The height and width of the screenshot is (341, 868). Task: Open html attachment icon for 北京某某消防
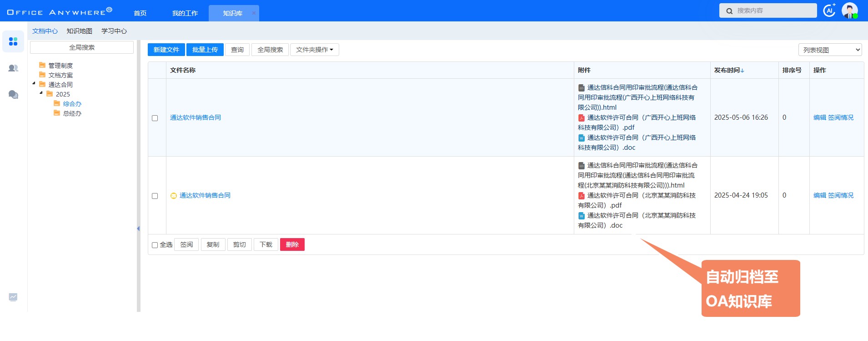tap(582, 166)
